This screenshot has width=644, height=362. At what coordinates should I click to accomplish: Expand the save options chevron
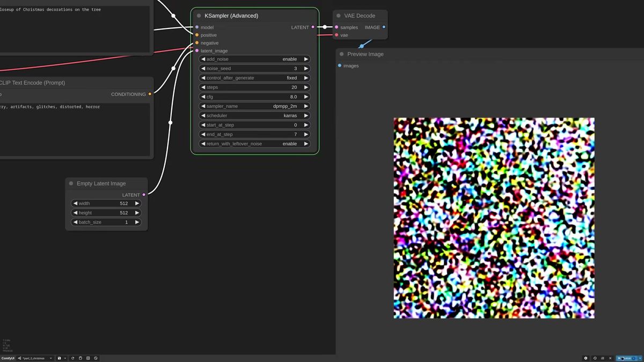[x=65, y=358]
